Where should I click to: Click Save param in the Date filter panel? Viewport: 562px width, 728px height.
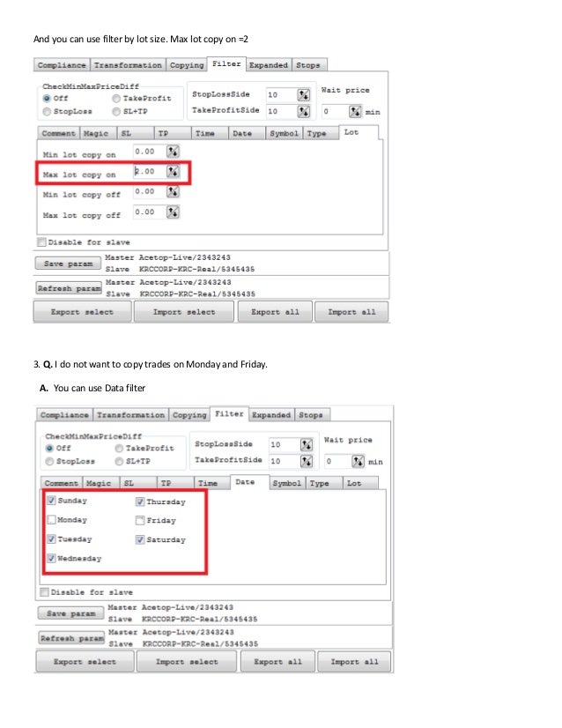coord(71,613)
